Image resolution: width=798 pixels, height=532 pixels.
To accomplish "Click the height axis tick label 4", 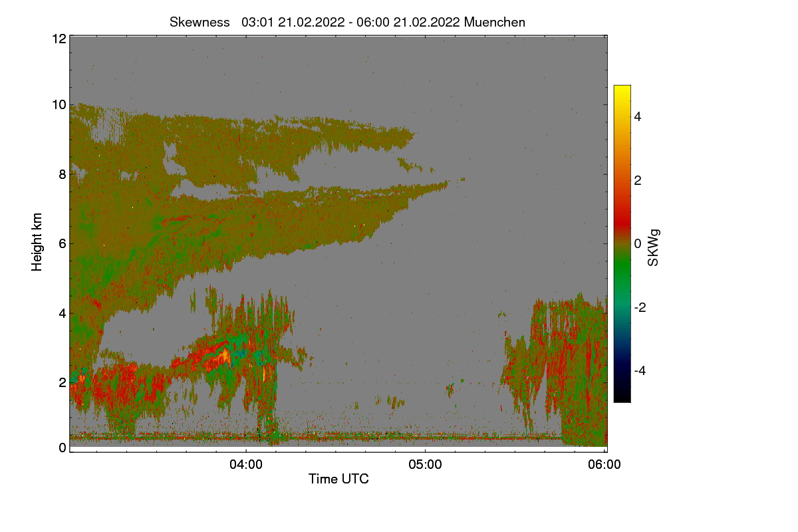I will [61, 313].
